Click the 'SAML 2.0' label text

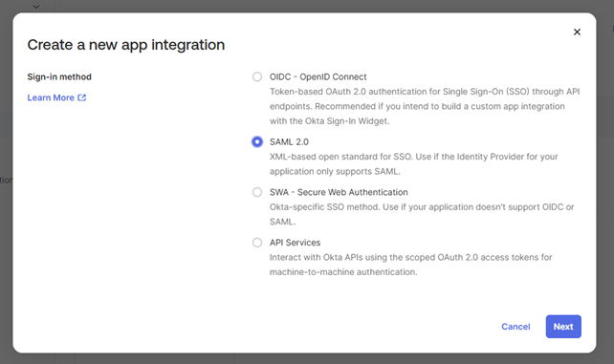pyautogui.click(x=289, y=142)
